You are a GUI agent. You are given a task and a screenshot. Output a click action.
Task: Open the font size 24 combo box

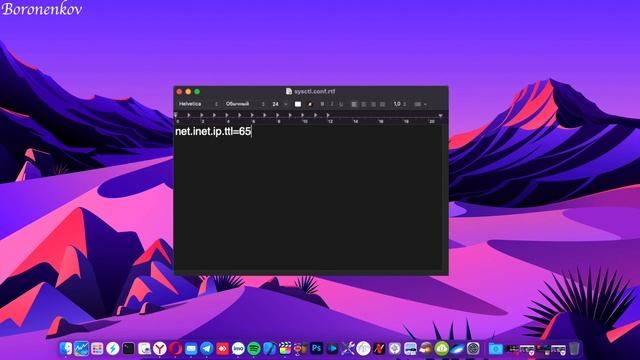[279, 104]
